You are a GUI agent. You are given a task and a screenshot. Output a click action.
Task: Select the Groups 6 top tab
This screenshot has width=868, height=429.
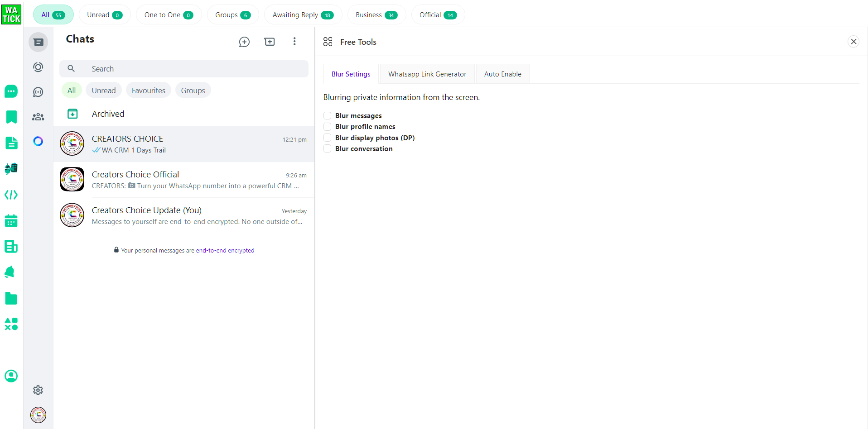(233, 15)
